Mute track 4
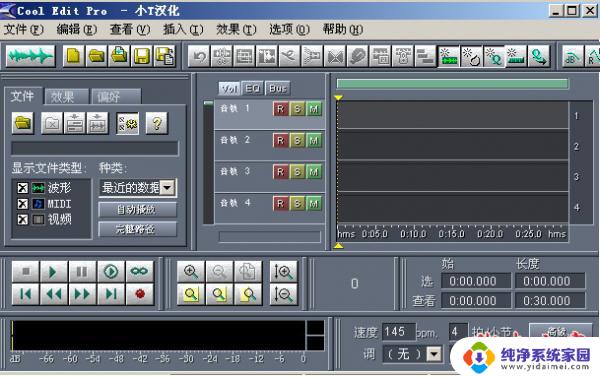This screenshot has height=377, width=600. (314, 203)
